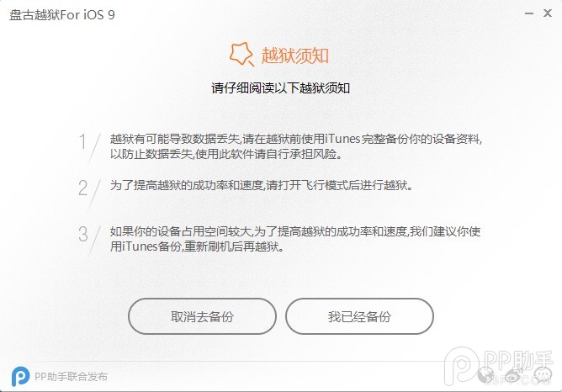Click the 盘古越狱For iOS 9 title
This screenshot has height=392, width=562.
[x=62, y=15]
